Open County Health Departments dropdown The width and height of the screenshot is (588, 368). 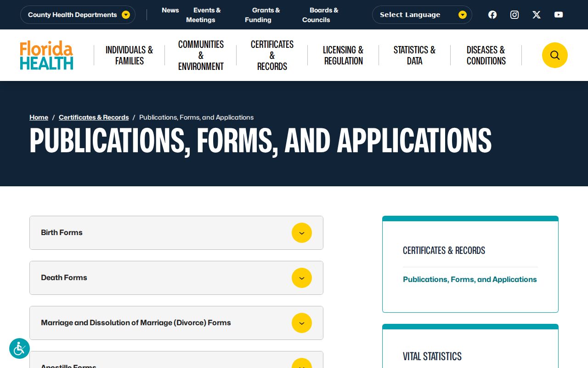click(78, 15)
